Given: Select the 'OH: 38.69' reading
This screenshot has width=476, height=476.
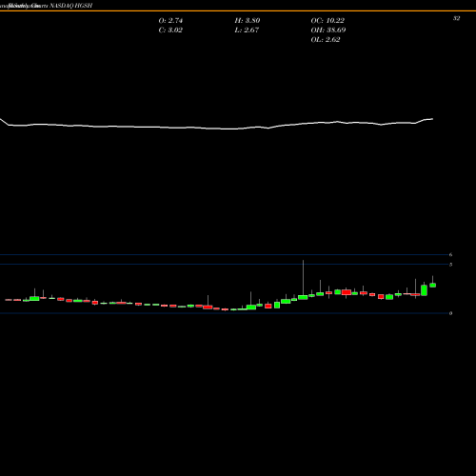Looking at the screenshot, I should (x=328, y=30).
